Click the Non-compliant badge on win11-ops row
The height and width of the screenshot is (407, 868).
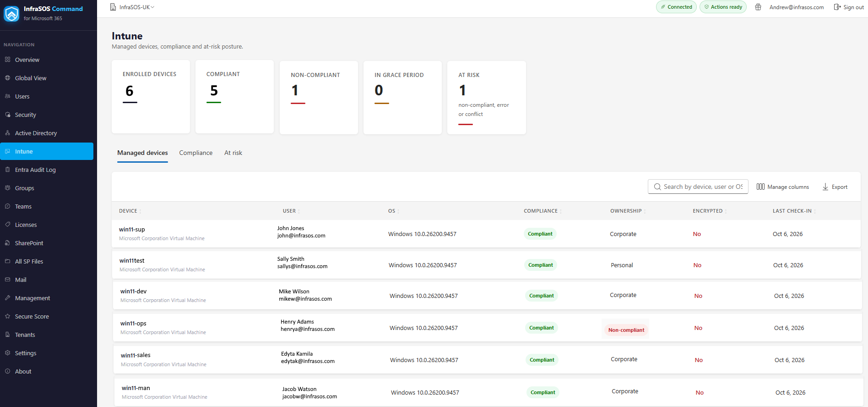(626, 330)
